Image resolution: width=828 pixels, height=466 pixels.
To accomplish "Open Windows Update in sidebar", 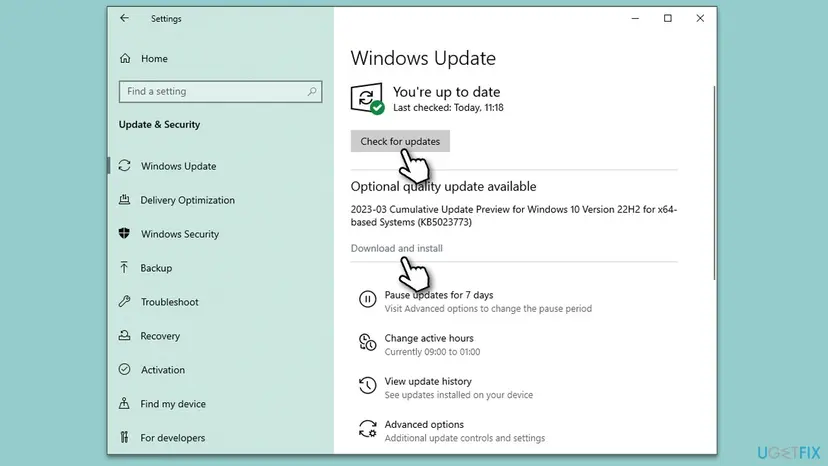I will pyautogui.click(x=178, y=166).
